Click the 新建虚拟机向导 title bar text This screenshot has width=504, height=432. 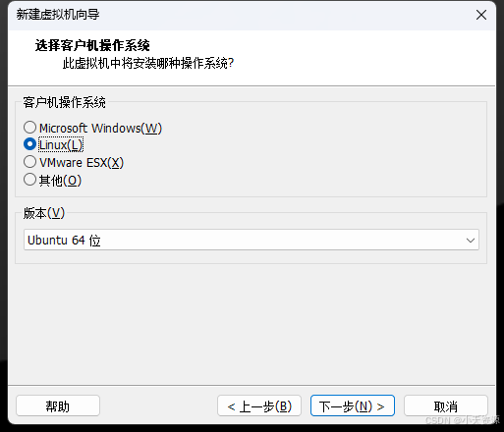click(x=58, y=15)
